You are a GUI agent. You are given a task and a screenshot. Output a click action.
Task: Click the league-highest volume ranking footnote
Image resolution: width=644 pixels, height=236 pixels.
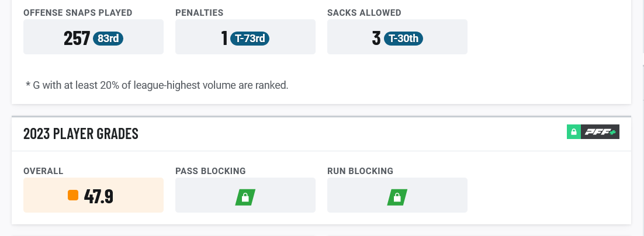(x=157, y=85)
